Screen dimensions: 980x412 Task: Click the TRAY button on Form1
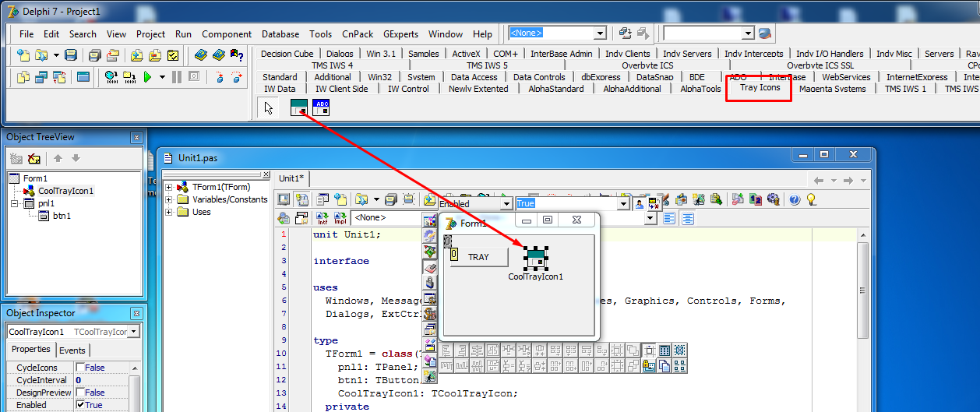(x=478, y=257)
